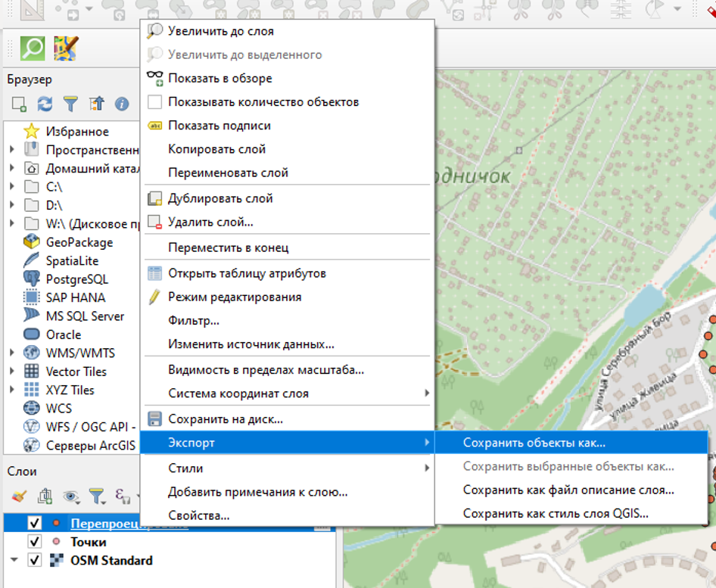Click the map-with-pencil plugin icon
The image size is (716, 588).
(67, 48)
